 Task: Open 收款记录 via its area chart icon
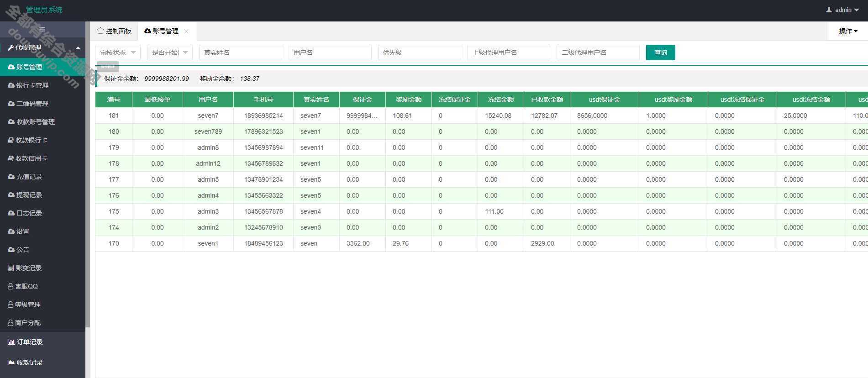[11, 362]
